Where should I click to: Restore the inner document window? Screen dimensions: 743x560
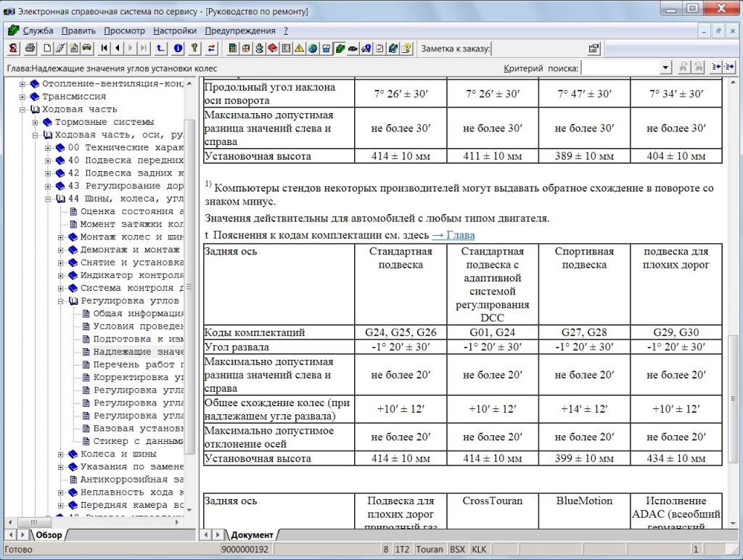(718, 30)
